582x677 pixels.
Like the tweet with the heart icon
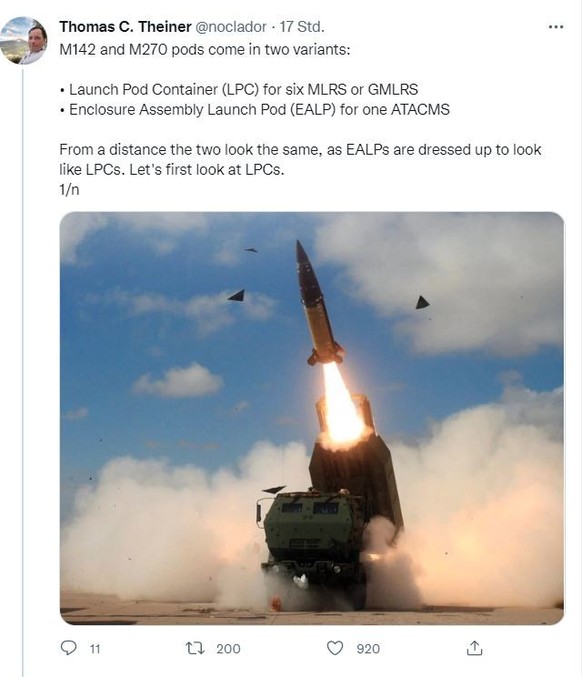(x=335, y=648)
